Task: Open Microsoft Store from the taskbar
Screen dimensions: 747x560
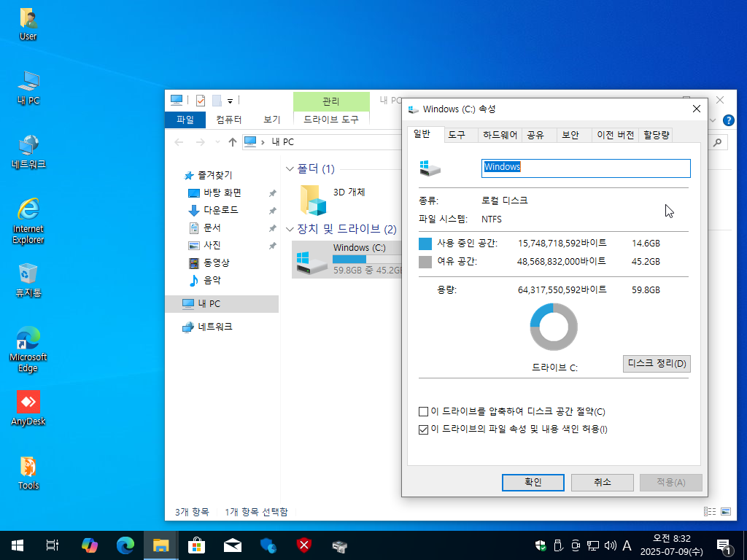Action: tap(196, 545)
